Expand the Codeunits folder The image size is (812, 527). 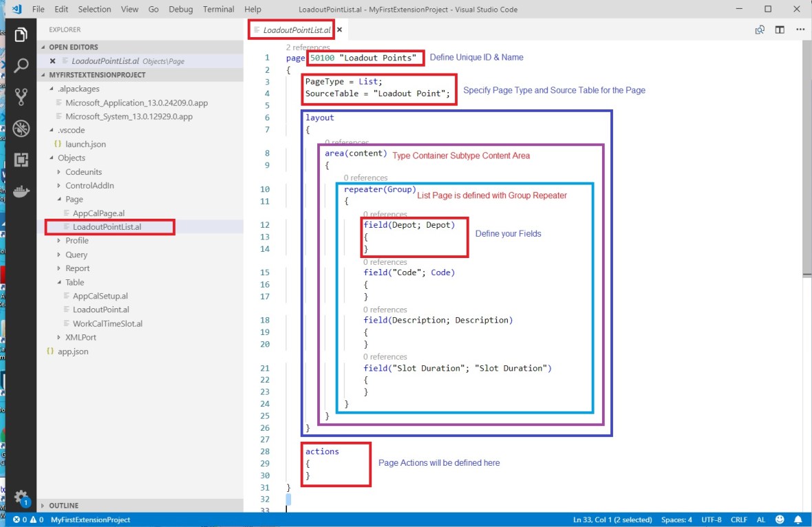[83, 172]
